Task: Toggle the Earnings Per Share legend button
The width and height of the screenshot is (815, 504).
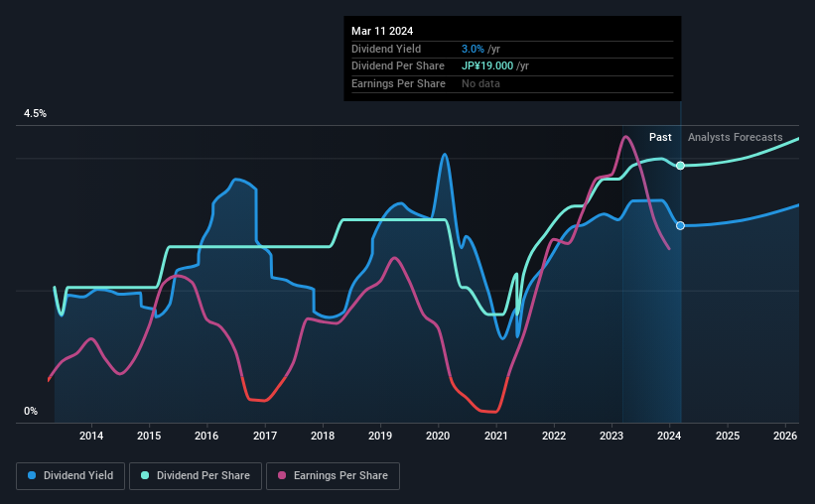Action: (x=333, y=476)
